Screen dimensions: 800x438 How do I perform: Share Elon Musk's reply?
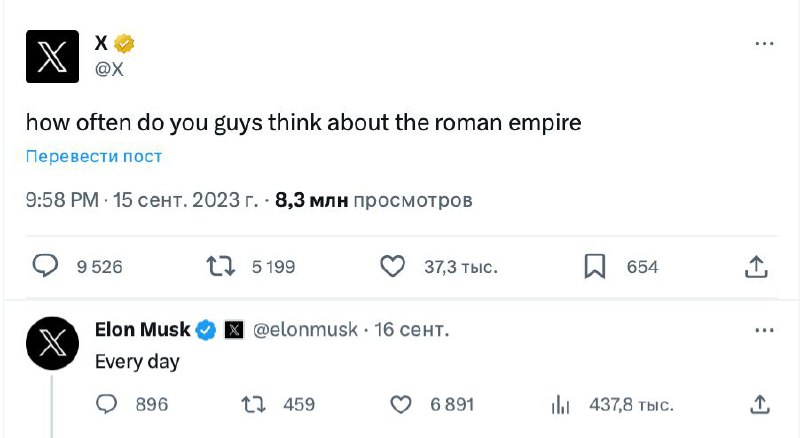[758, 405]
